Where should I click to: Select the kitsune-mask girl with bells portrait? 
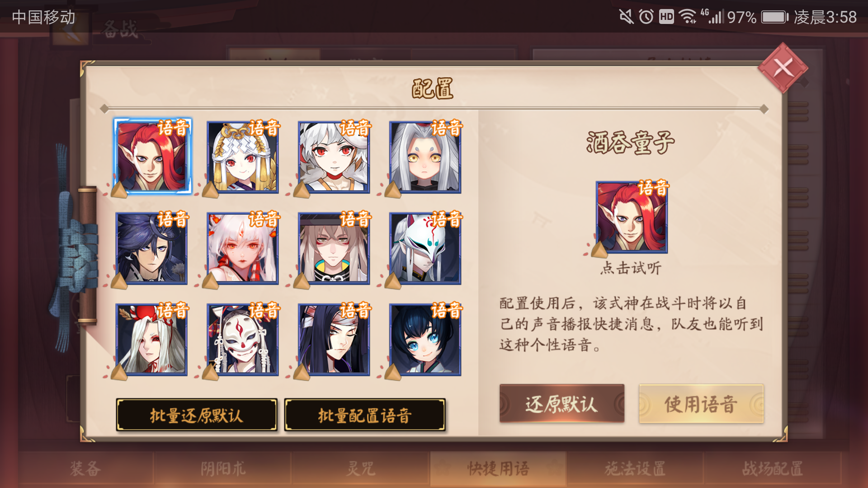coord(243,339)
